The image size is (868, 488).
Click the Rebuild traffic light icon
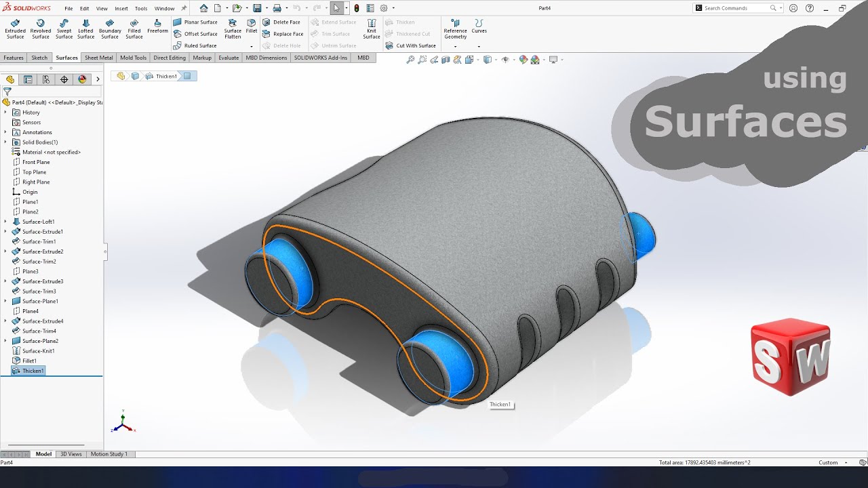click(357, 8)
